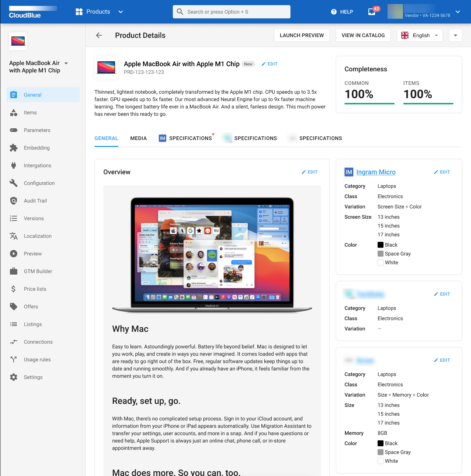Click the Help question mark icon

pos(333,12)
